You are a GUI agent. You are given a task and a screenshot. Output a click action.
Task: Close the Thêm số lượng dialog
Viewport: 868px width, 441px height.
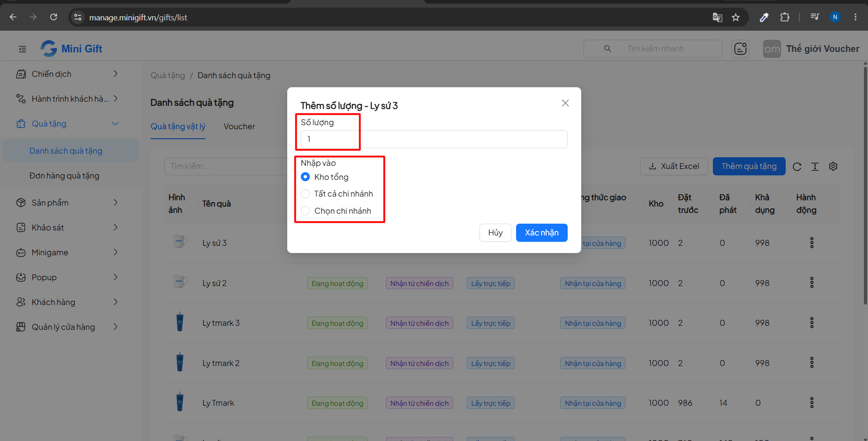click(x=565, y=103)
